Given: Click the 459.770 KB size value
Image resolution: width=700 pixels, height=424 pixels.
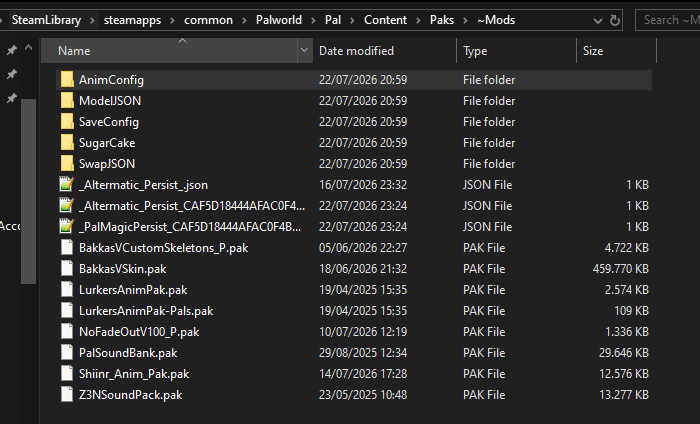Looking at the screenshot, I should [x=621, y=269].
